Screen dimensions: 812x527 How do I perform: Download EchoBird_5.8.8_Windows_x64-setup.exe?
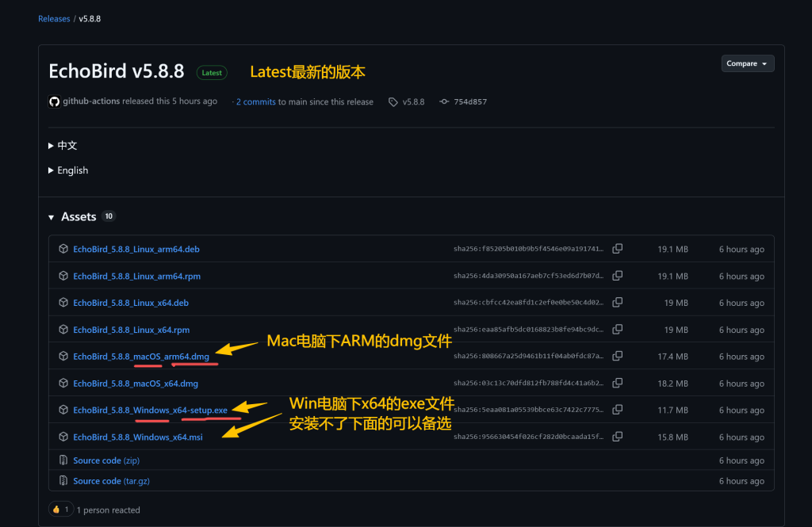click(x=150, y=410)
